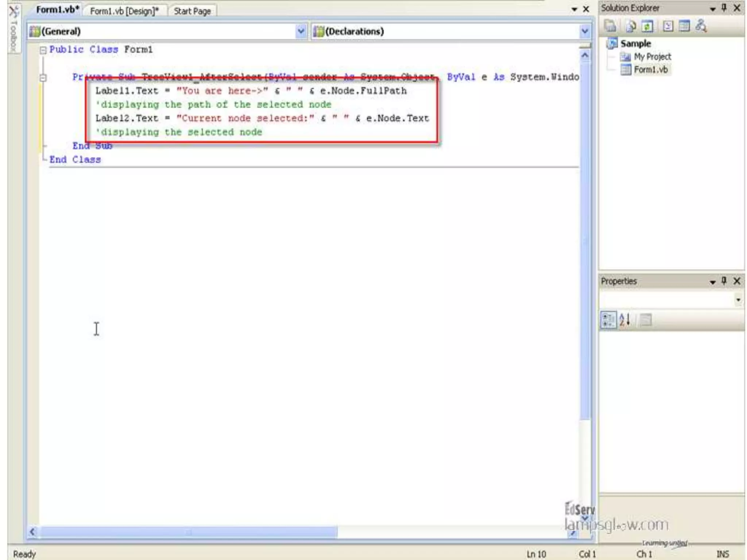Click Col 1 in status bar
Image resolution: width=747 pixels, height=560 pixels.
[587, 554]
